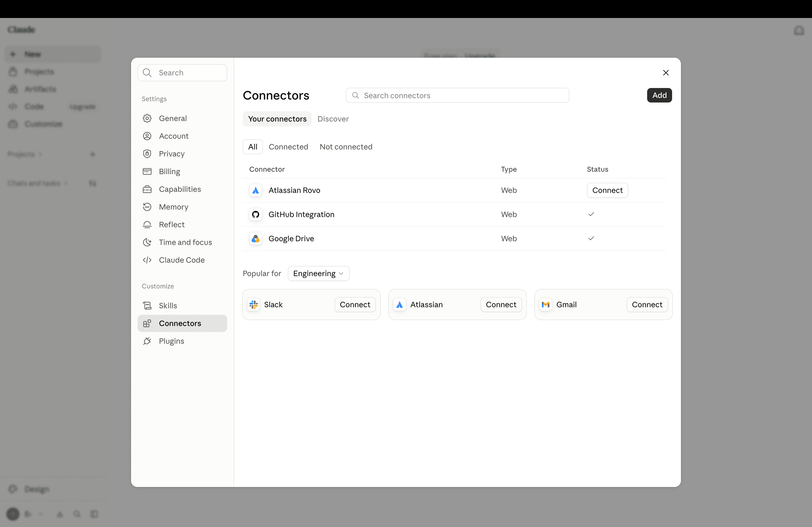The image size is (812, 527).
Task: Click the Google Drive logo icon
Action: pos(256,239)
